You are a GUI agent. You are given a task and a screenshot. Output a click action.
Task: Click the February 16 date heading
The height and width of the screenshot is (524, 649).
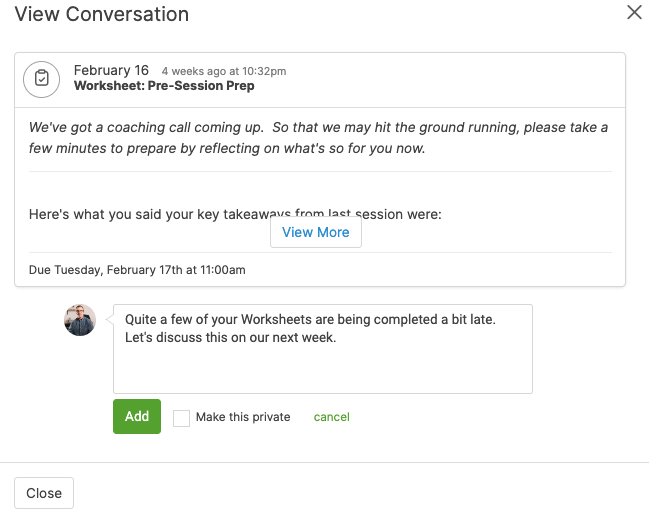tap(111, 70)
